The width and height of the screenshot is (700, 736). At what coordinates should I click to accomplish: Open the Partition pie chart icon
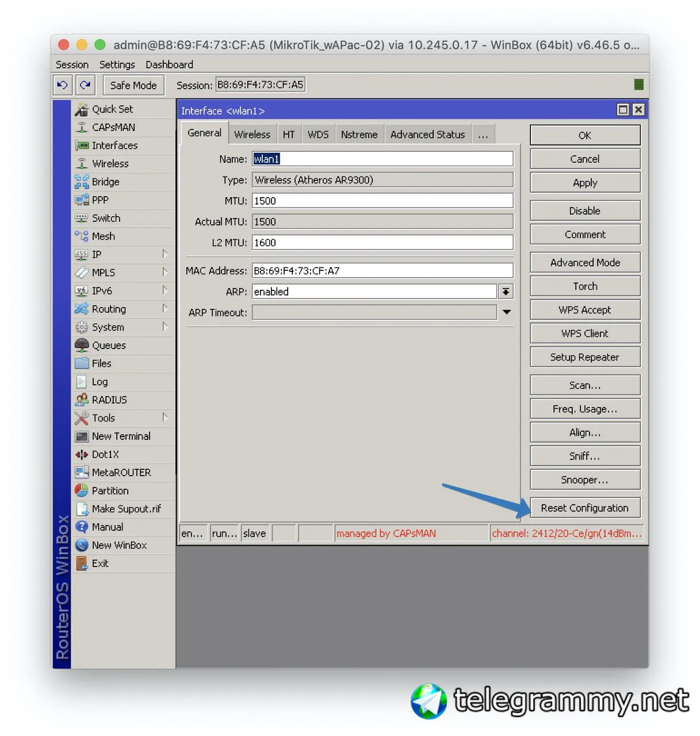click(x=82, y=490)
